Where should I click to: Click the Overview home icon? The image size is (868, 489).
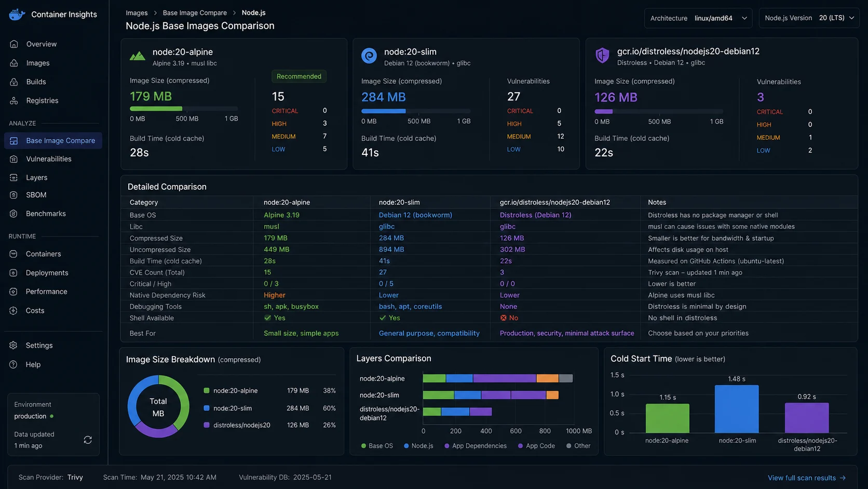14,44
